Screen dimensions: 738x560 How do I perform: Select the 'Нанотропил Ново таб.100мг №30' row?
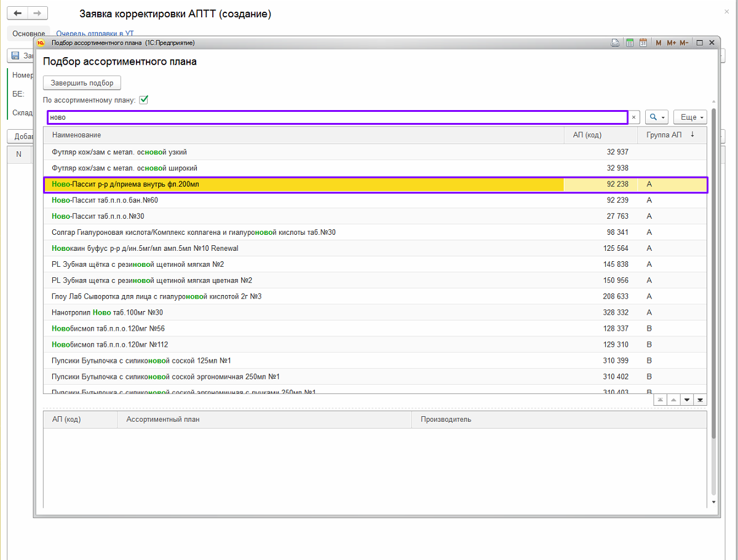click(108, 312)
